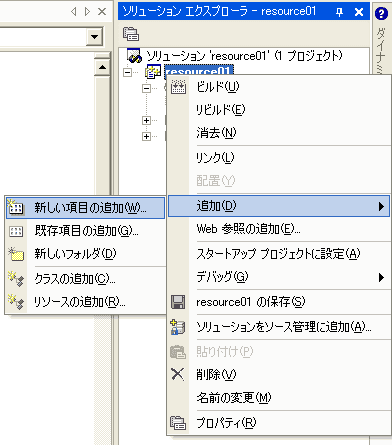This screenshot has height=445, width=392.
Task: Select resource01 の保存(S)
Action: coord(279,302)
